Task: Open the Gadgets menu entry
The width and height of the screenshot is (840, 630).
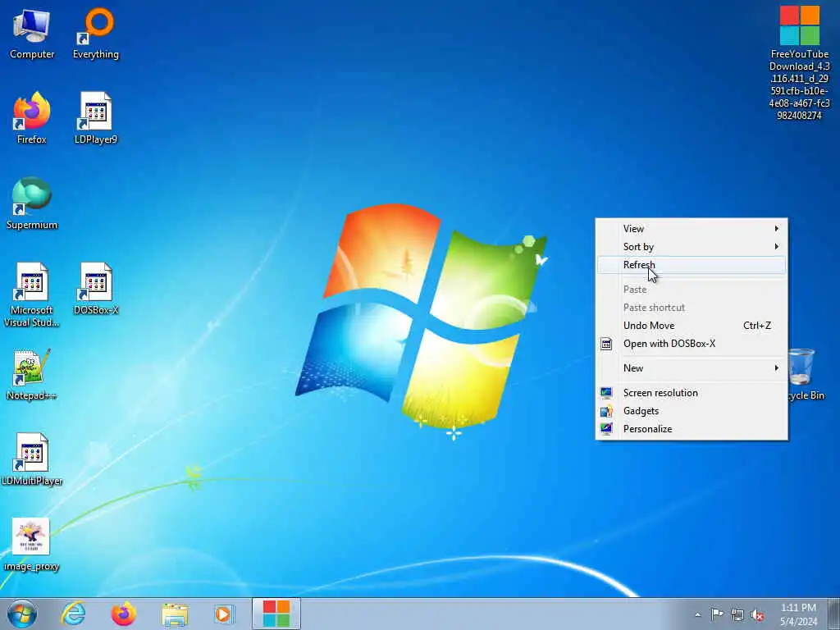Action: click(x=691, y=411)
